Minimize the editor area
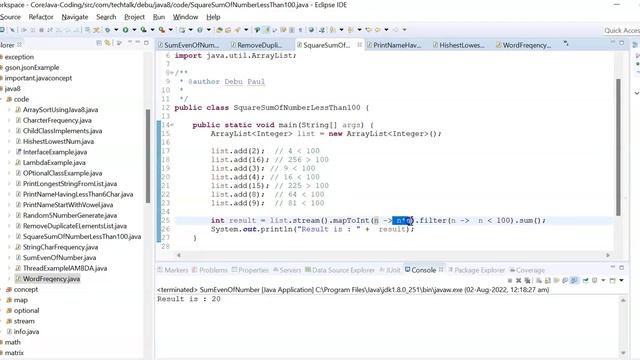This screenshot has width=640, height=360. [x=613, y=42]
